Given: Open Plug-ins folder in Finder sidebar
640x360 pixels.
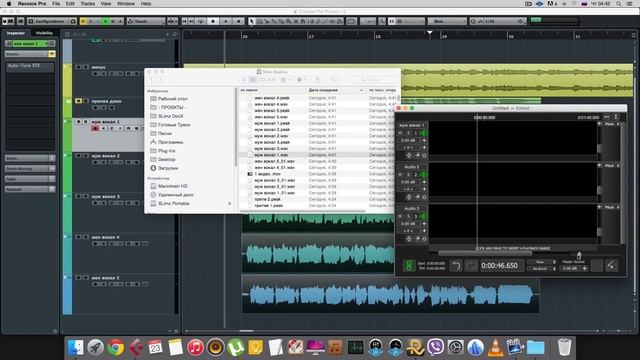Looking at the screenshot, I should click(167, 151).
